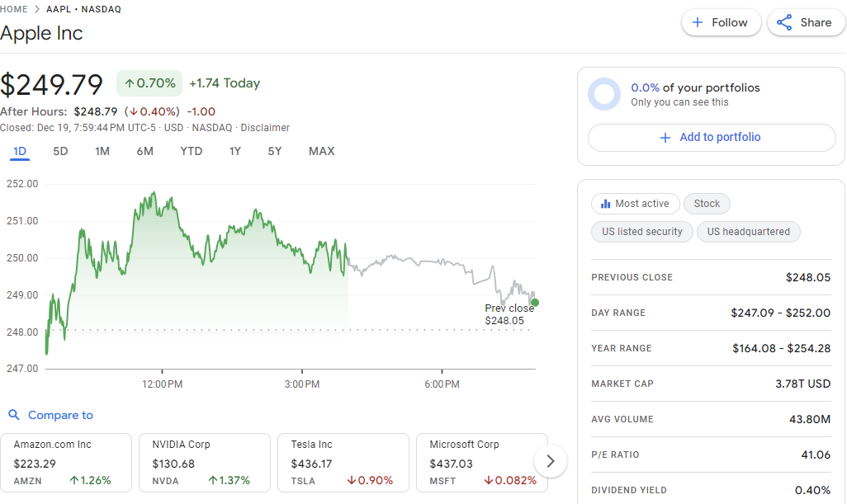Click the NVDA 1.37% change value
Screen dimensions: 847x504
coord(229,480)
